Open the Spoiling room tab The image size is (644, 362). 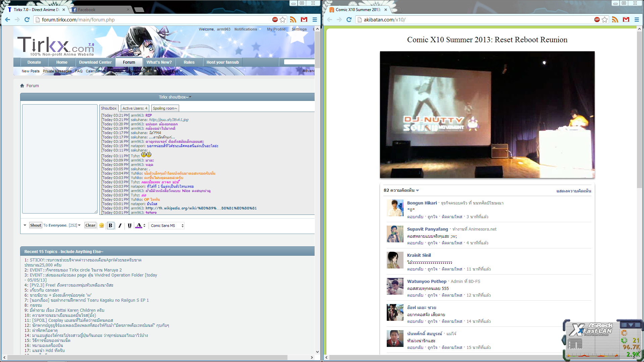(x=165, y=108)
